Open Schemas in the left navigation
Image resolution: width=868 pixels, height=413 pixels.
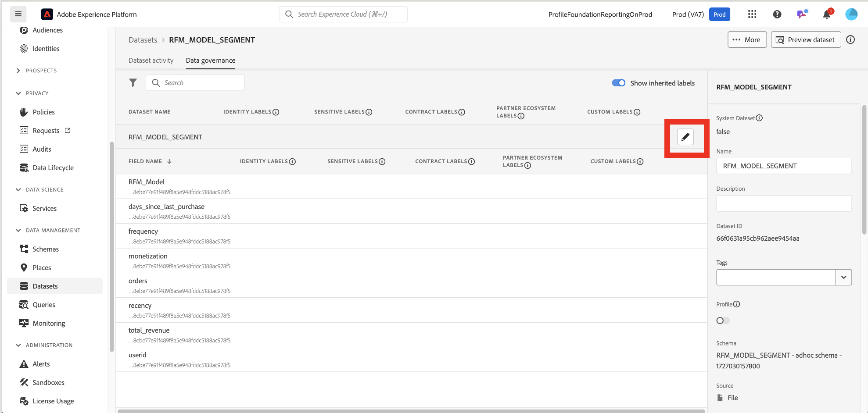pyautogui.click(x=46, y=249)
